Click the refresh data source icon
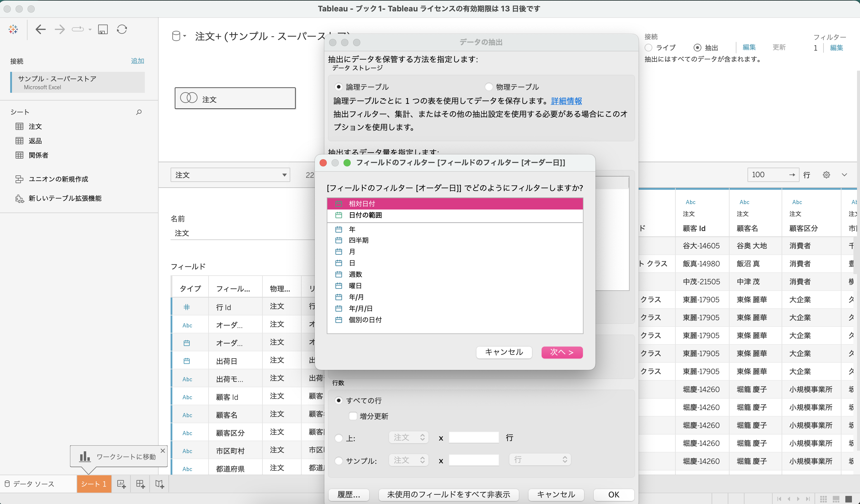Screen dimensions: 860x504 point(122,29)
